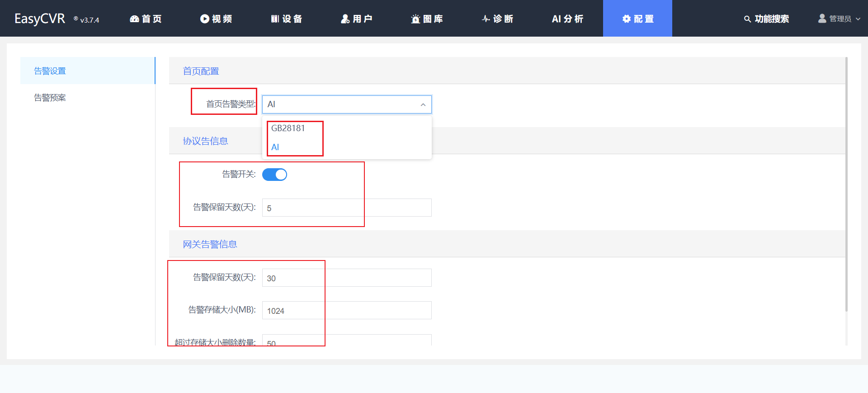
Task: Toggle the 告警开关 switch off
Action: [x=274, y=175]
